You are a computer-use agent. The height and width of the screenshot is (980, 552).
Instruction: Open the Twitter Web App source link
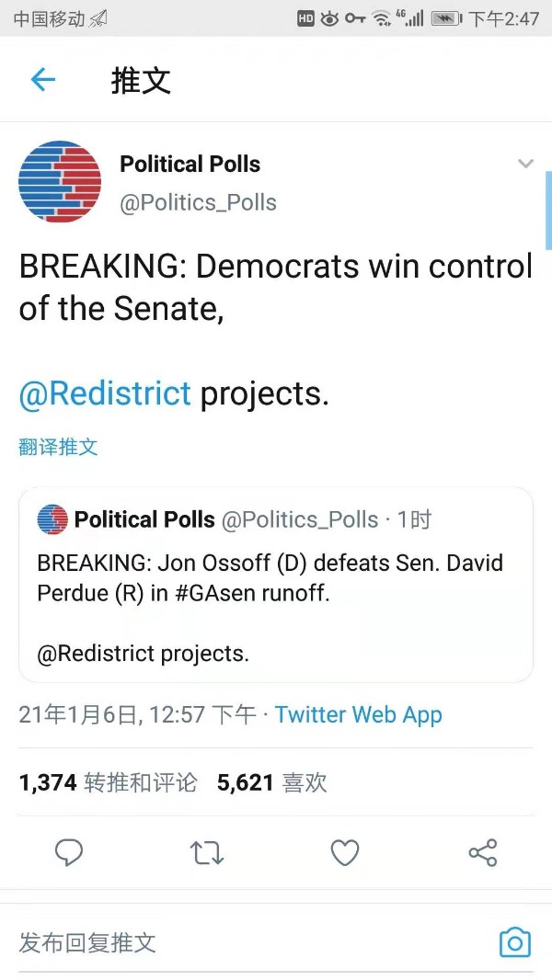[358, 714]
